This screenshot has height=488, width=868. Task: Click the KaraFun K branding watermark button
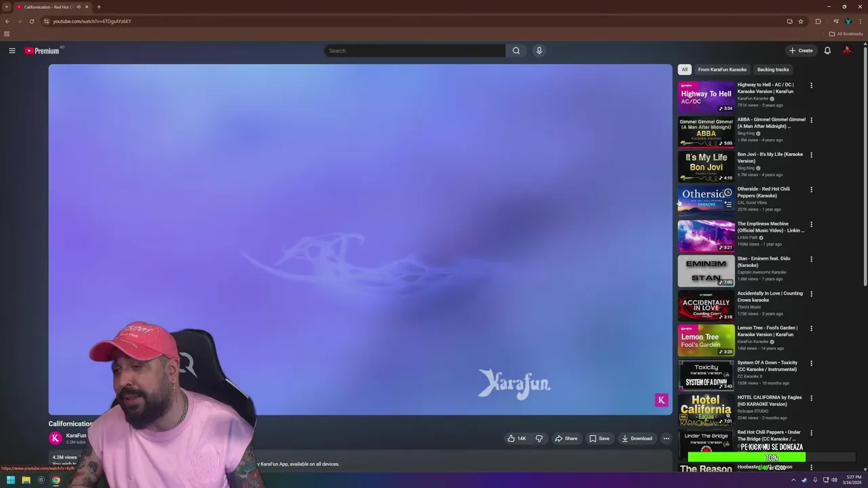click(661, 400)
